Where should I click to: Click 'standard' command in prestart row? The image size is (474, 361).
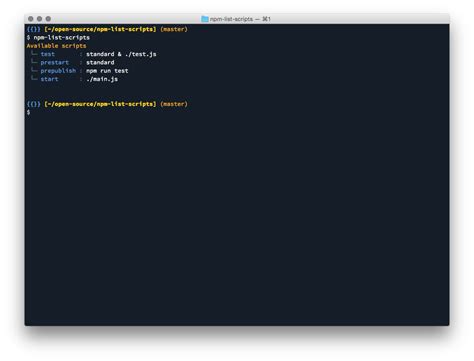[100, 62]
